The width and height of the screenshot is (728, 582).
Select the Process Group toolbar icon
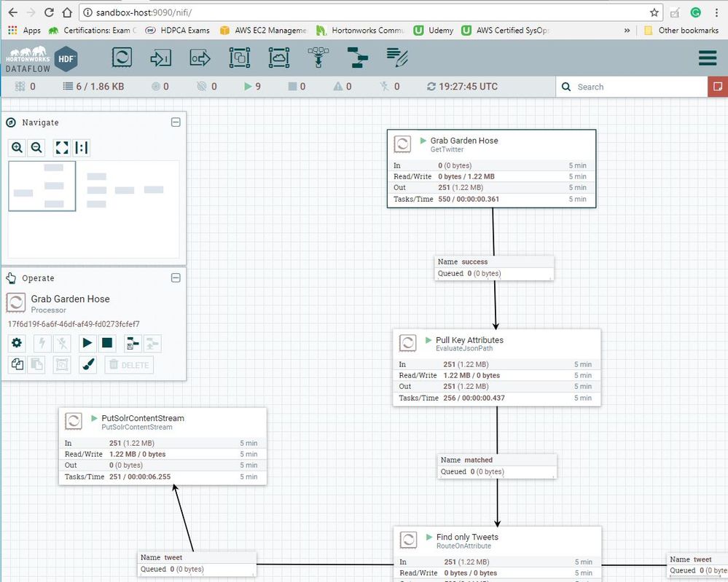pyautogui.click(x=239, y=58)
